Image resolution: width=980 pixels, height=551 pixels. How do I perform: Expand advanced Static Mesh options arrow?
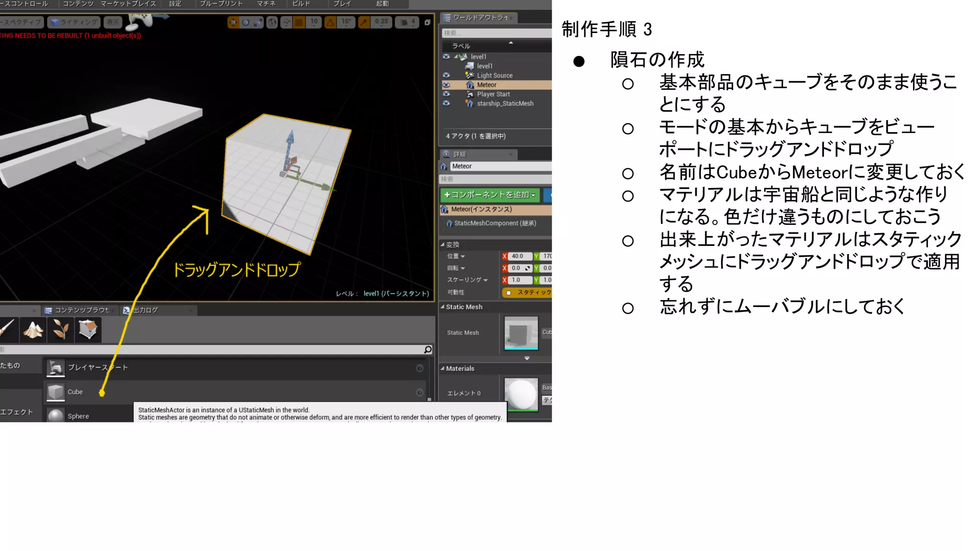[527, 358]
